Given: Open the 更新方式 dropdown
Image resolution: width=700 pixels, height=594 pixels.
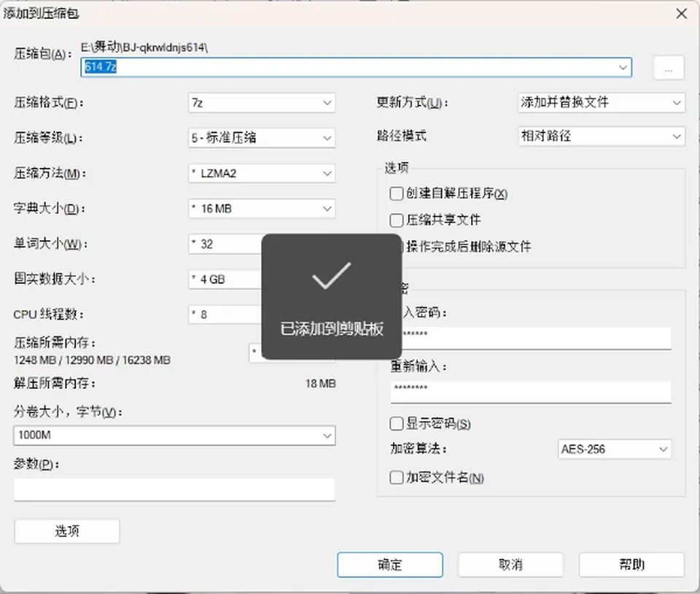Looking at the screenshot, I should pos(602,102).
